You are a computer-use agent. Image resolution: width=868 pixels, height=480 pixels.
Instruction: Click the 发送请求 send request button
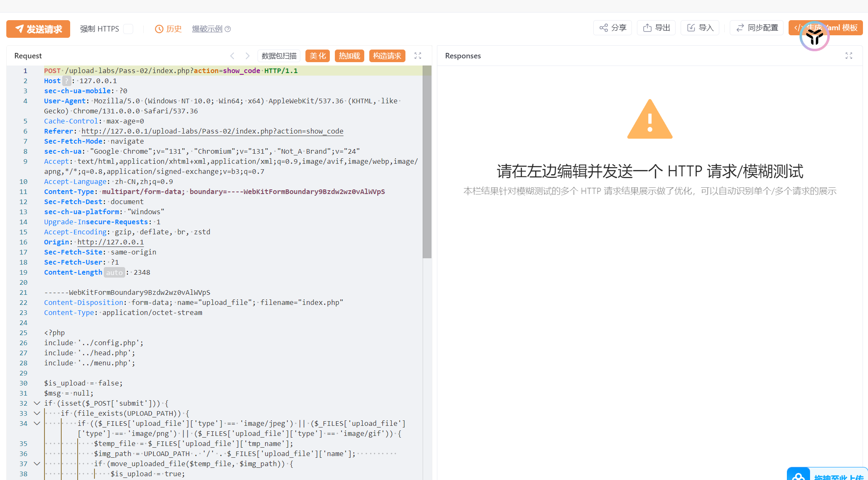(x=38, y=29)
